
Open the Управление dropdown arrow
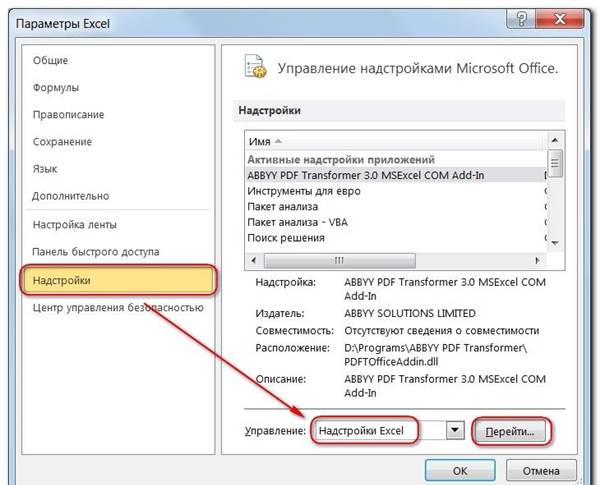coord(455,430)
